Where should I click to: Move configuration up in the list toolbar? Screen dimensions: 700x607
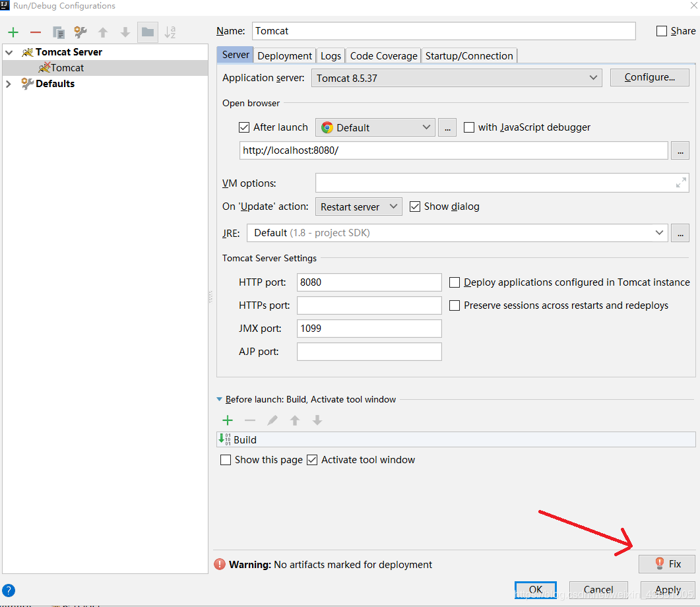coord(103,32)
